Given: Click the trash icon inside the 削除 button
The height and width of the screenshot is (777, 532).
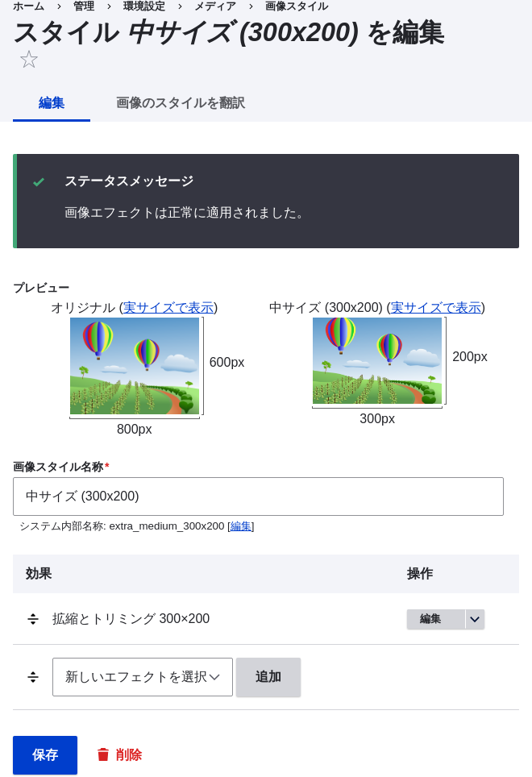Looking at the screenshot, I should pos(103,754).
